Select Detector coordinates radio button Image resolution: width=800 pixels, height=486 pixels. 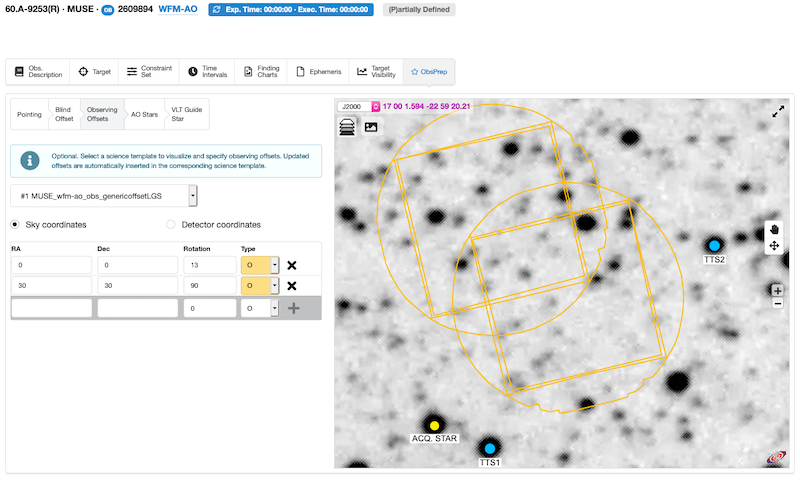[x=170, y=225]
